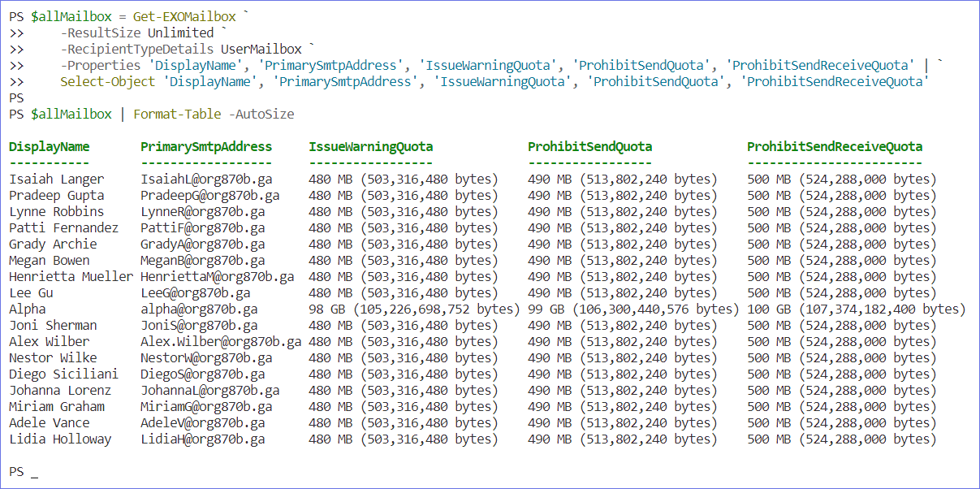
Task: Click the -ResultSize Unlimited parameter line
Action: (137, 33)
